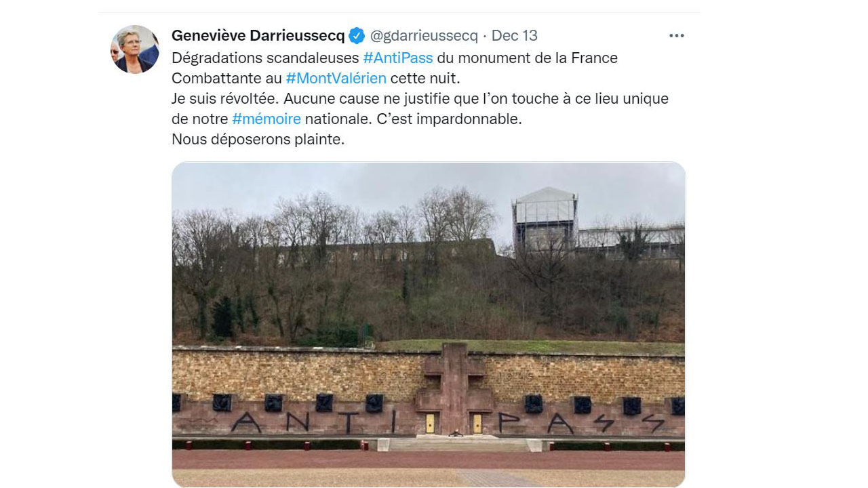Click the text 'Nous déposerons plainte.'
The width and height of the screenshot is (868, 488).
258,140
